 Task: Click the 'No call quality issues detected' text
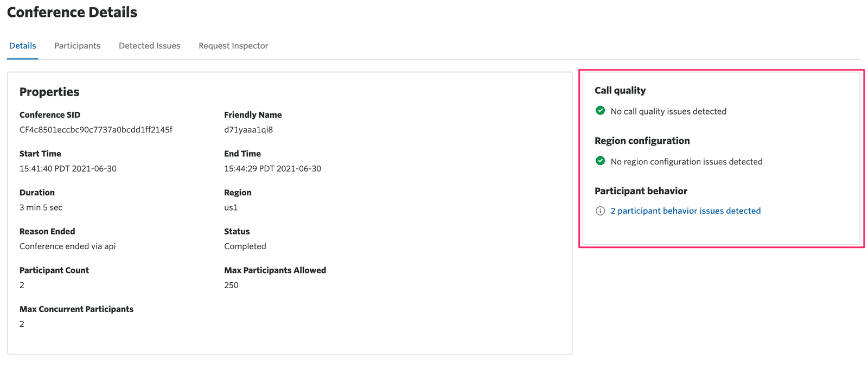click(x=668, y=111)
